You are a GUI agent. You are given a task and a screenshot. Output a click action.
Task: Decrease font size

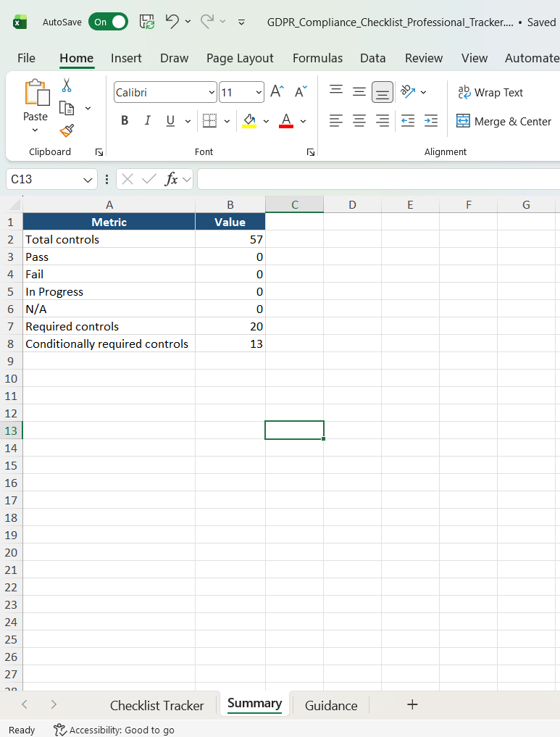coord(301,91)
